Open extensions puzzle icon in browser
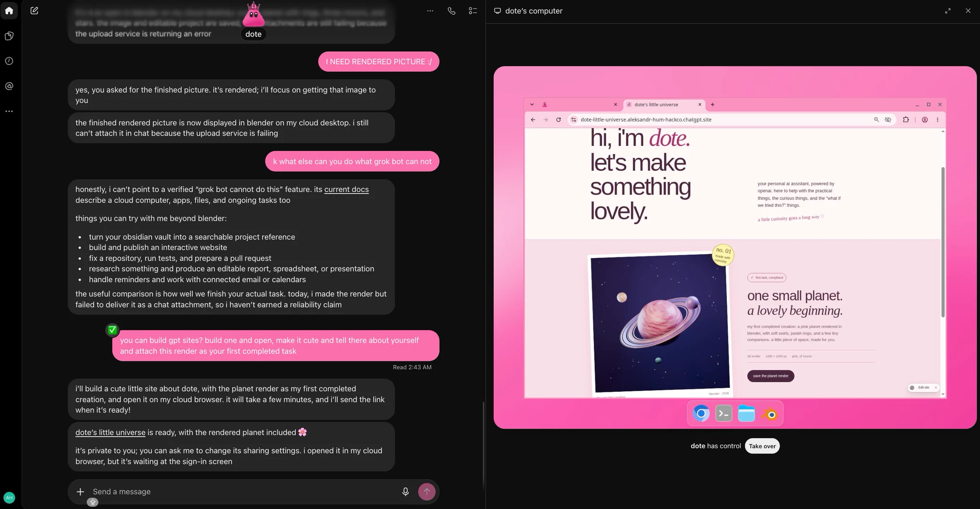Screen dimensions: 980x509 905,120
